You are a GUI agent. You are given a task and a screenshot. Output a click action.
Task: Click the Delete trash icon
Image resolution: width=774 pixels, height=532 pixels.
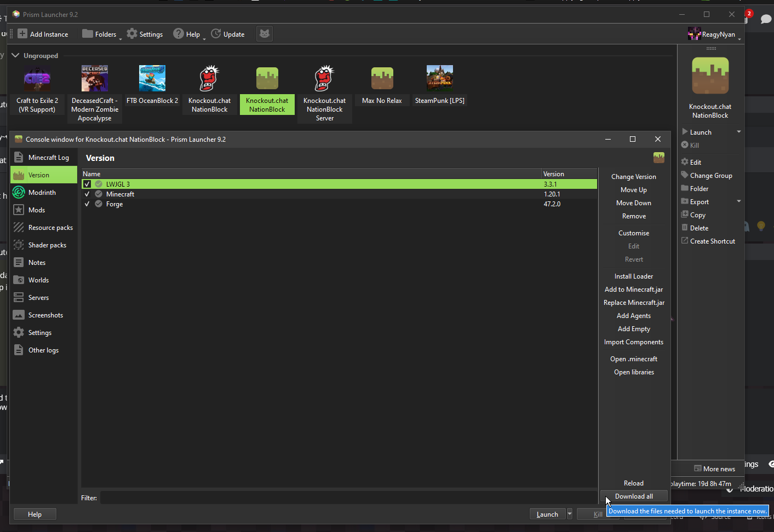(x=685, y=228)
